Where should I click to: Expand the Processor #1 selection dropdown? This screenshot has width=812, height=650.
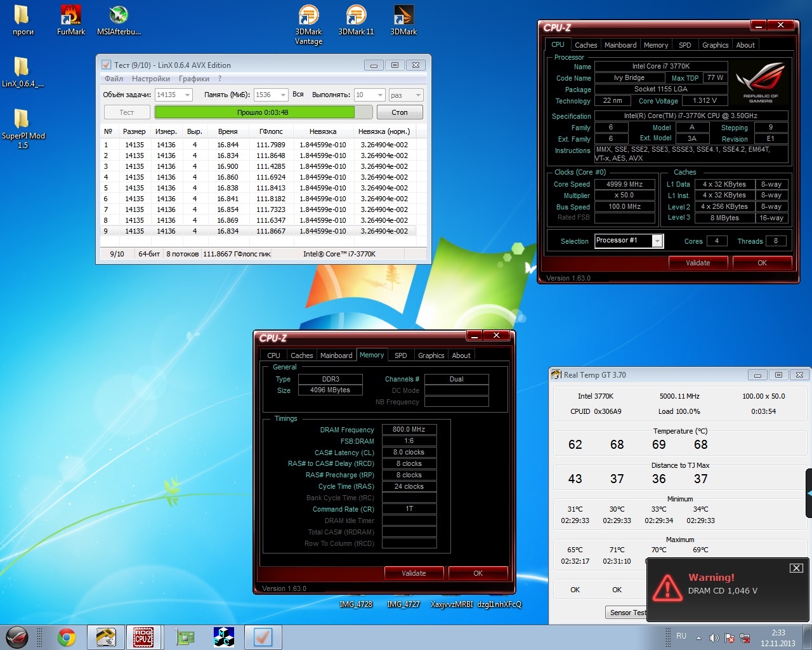tap(657, 241)
